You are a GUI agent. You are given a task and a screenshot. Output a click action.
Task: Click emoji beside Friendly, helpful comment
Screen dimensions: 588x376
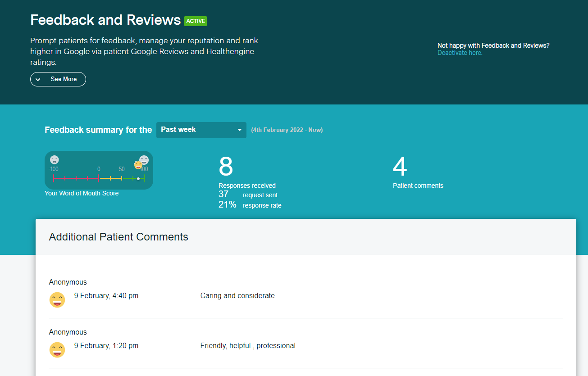57,350
